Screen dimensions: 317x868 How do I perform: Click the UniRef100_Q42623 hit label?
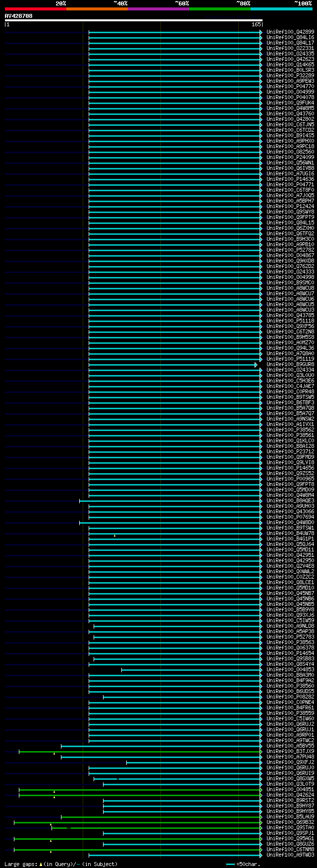click(x=290, y=59)
